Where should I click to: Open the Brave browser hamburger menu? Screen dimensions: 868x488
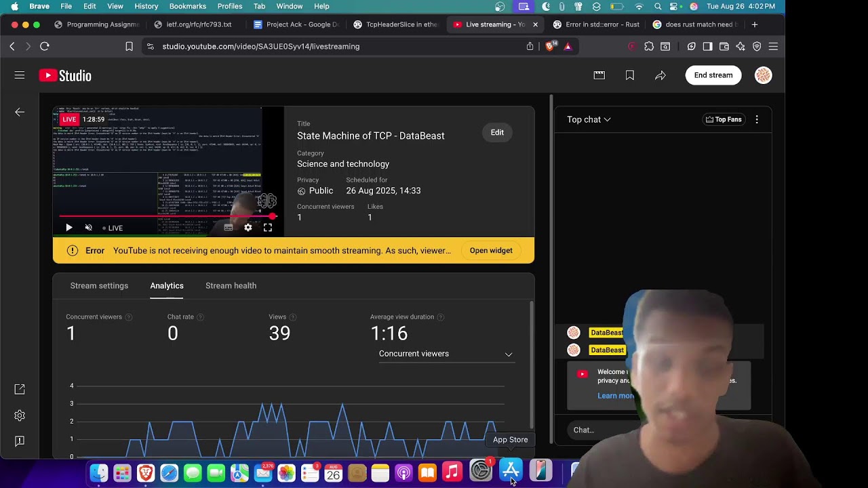pos(773,46)
